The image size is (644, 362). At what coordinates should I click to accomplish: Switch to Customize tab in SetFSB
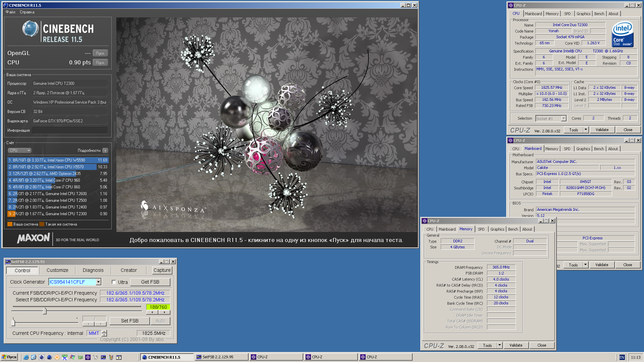(57, 270)
